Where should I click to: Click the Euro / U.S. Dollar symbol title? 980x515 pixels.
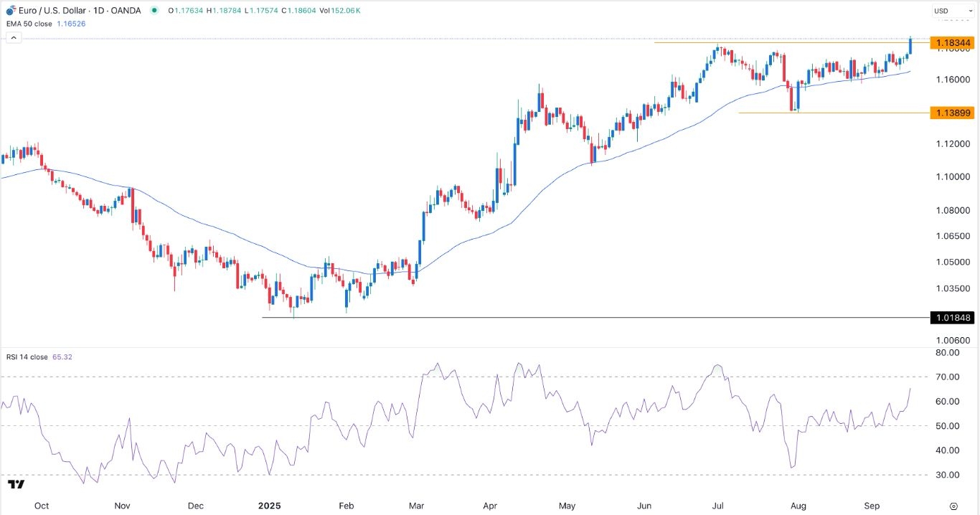pos(52,10)
